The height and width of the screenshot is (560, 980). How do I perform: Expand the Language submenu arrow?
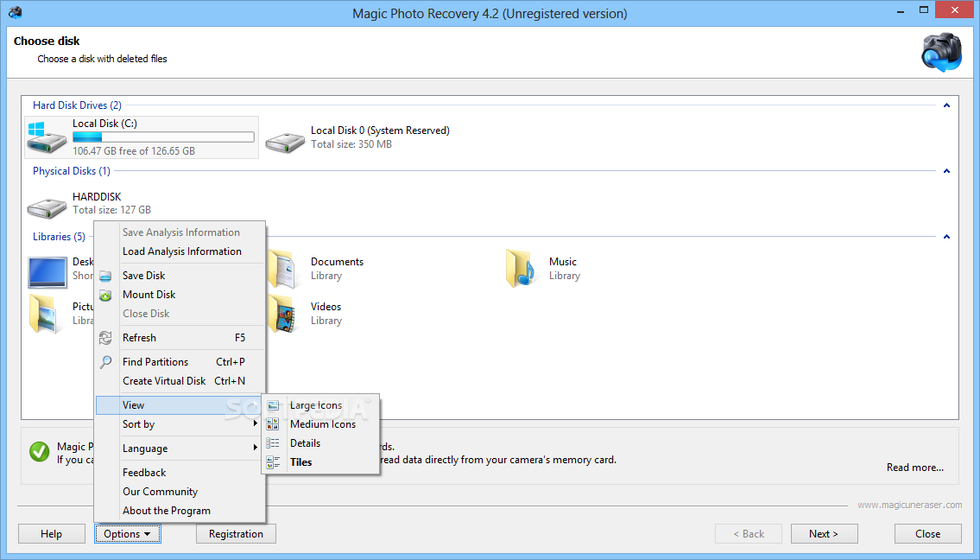point(255,448)
